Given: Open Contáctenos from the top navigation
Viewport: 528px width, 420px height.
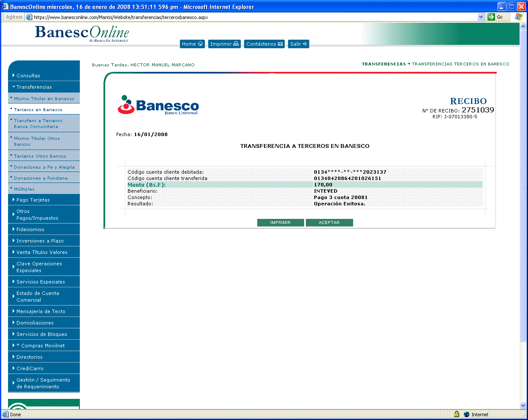Looking at the screenshot, I should pyautogui.click(x=264, y=44).
